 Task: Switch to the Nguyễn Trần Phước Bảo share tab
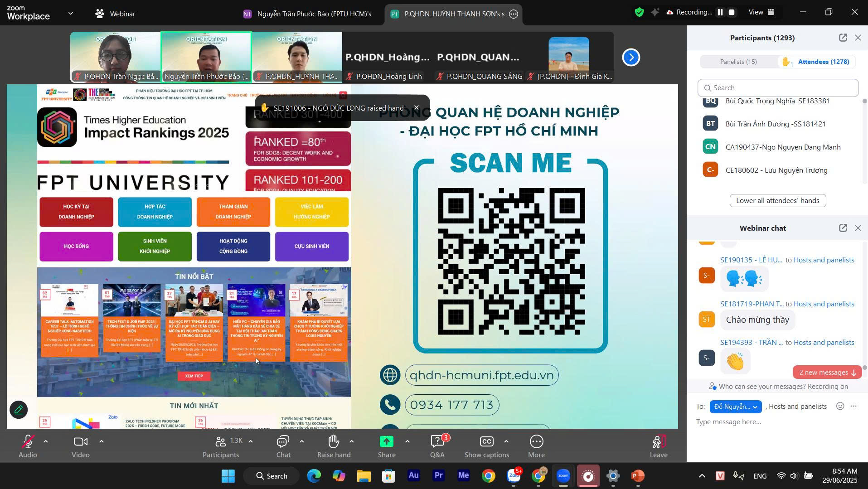tap(307, 14)
